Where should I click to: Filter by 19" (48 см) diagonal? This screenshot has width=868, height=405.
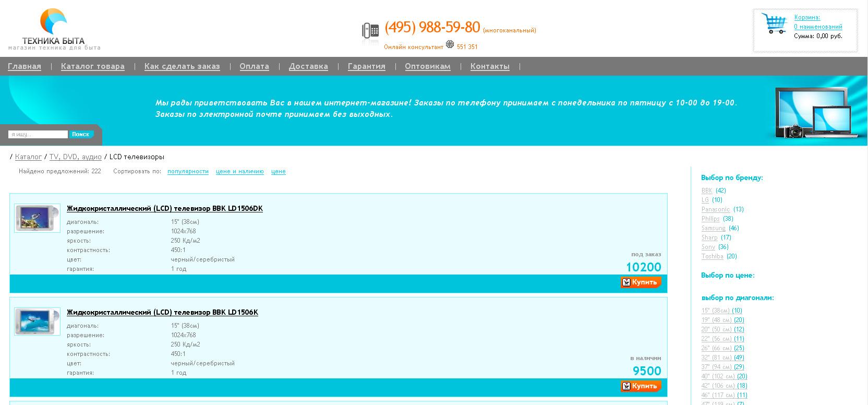tap(723, 320)
